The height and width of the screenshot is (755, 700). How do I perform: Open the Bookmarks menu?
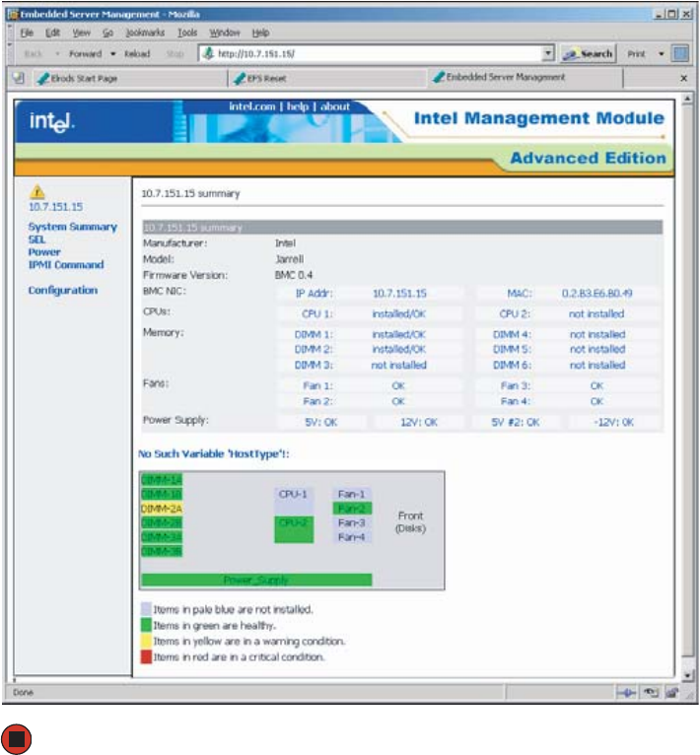click(x=145, y=33)
